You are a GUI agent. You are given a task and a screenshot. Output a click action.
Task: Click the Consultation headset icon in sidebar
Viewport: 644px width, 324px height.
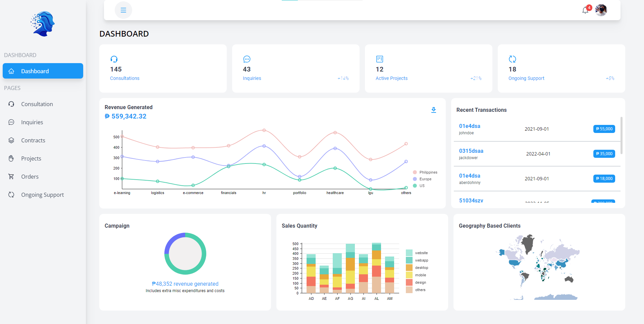point(11,104)
